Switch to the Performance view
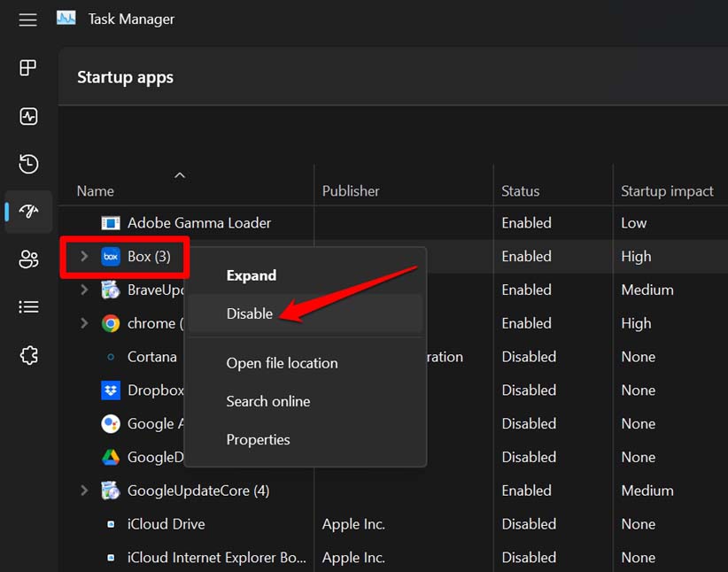The image size is (728, 572). coord(27,116)
